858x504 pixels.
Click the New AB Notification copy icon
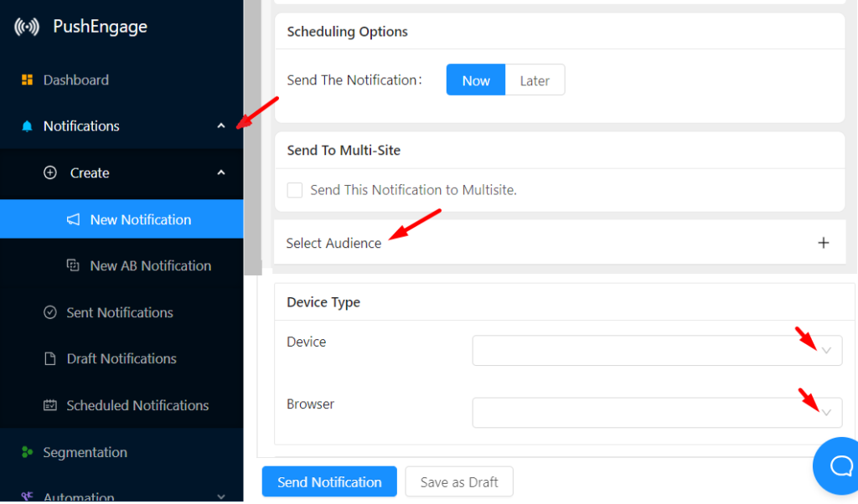(x=73, y=265)
